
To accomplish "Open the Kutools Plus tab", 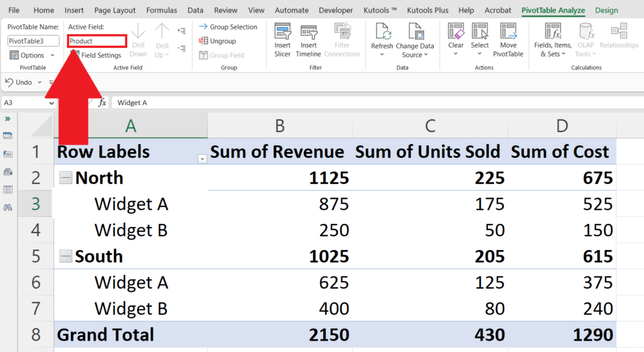I will [x=428, y=10].
